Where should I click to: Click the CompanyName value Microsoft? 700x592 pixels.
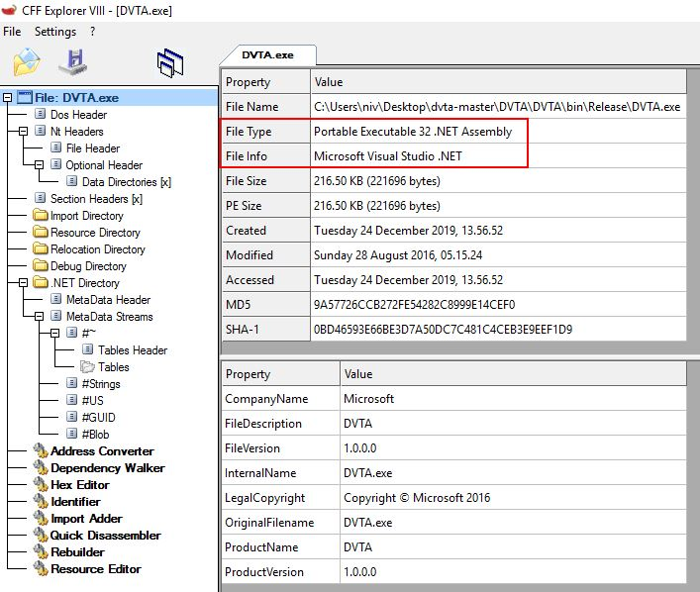[x=368, y=399]
